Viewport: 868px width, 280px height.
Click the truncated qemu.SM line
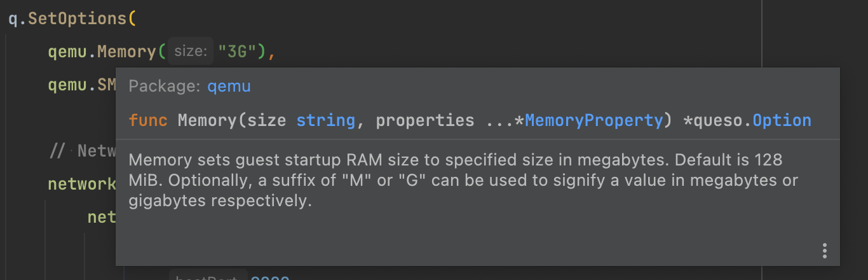(x=82, y=85)
